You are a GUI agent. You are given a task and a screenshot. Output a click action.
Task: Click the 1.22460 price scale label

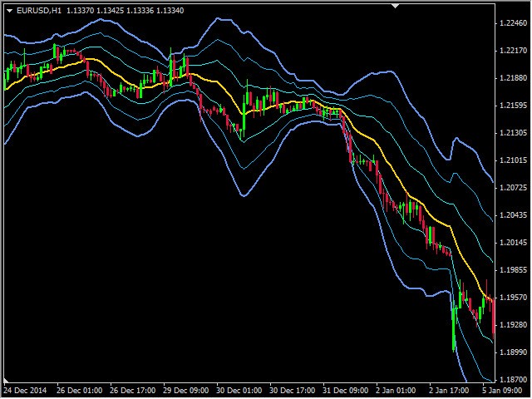[513, 23]
